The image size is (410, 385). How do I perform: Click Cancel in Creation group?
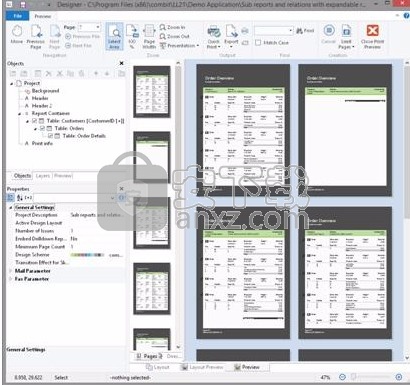[329, 35]
